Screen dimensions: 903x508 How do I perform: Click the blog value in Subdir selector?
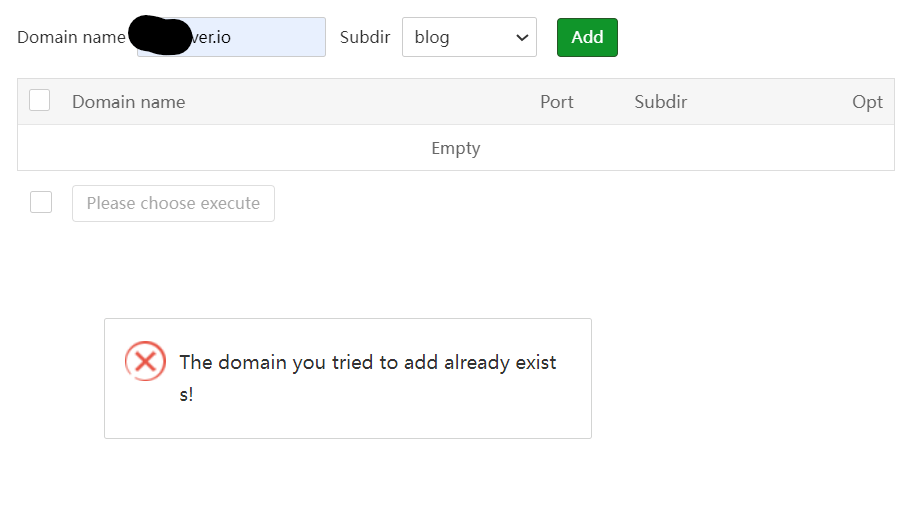tap(432, 38)
